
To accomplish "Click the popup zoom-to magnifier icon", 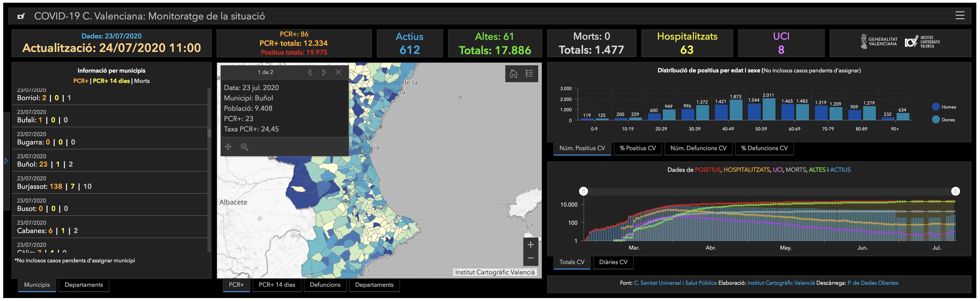I will (245, 147).
